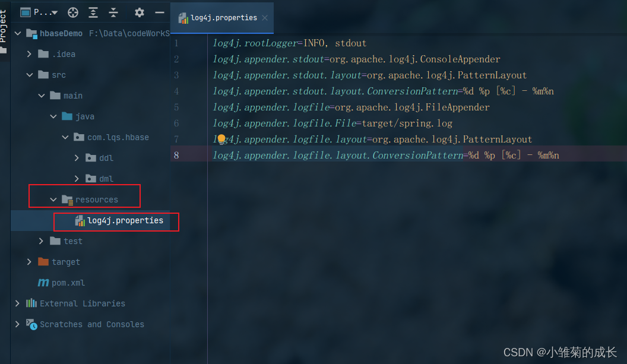Select log4j.properties in project tree

[x=125, y=220]
